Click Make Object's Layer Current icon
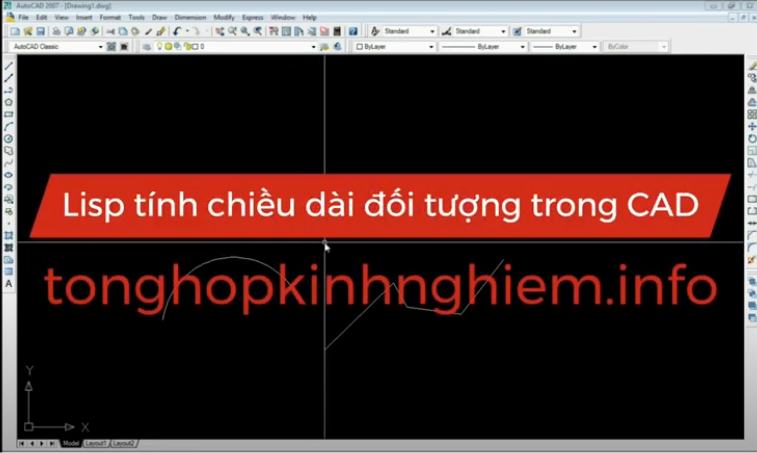Viewport: 757px width, 453px height. [324, 47]
